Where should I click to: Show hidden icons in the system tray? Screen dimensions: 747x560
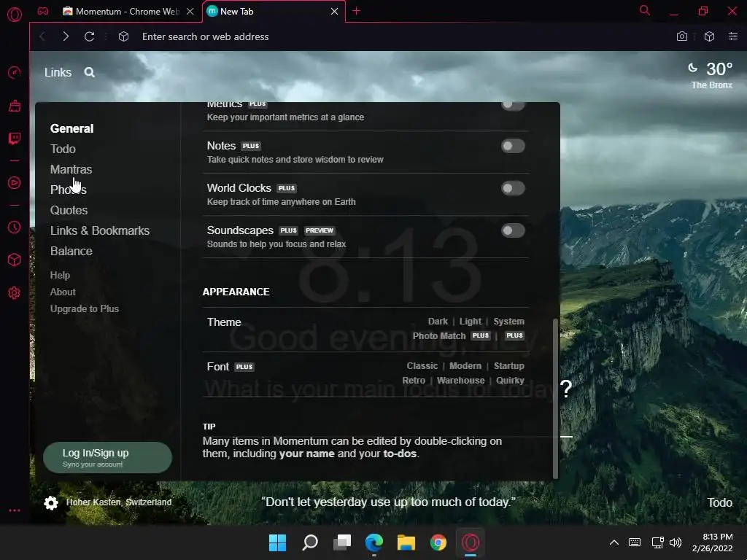click(x=614, y=542)
